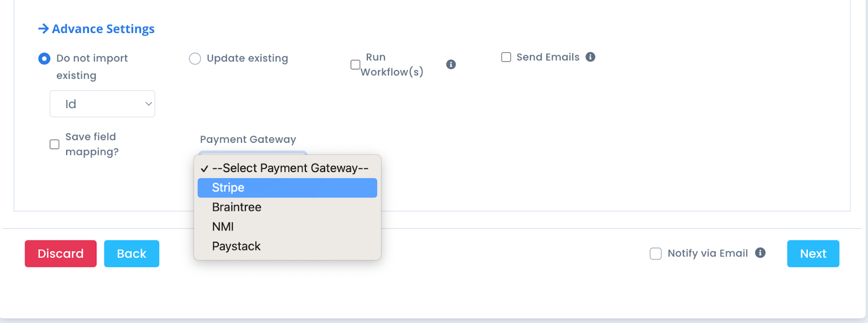Image resolution: width=868 pixels, height=323 pixels.
Task: Proceed with the Next button
Action: 813,254
